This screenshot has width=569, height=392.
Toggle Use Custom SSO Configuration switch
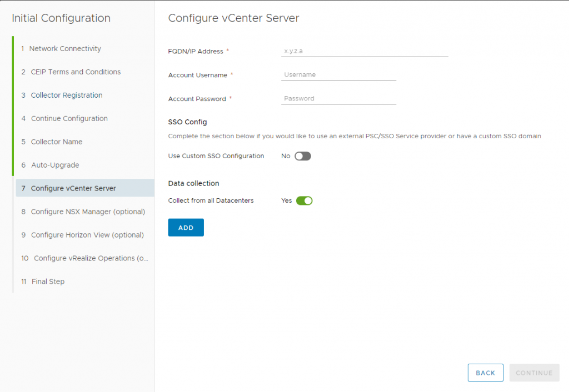(x=303, y=156)
